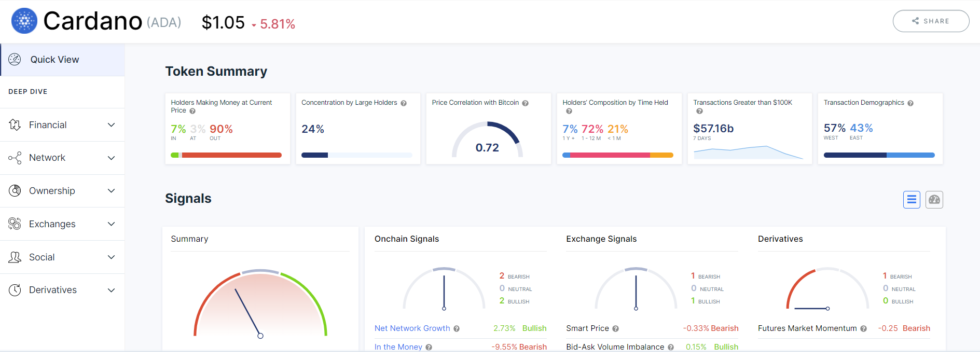Click the 5.81% price change
Screen dimensions: 980x360
278,24
